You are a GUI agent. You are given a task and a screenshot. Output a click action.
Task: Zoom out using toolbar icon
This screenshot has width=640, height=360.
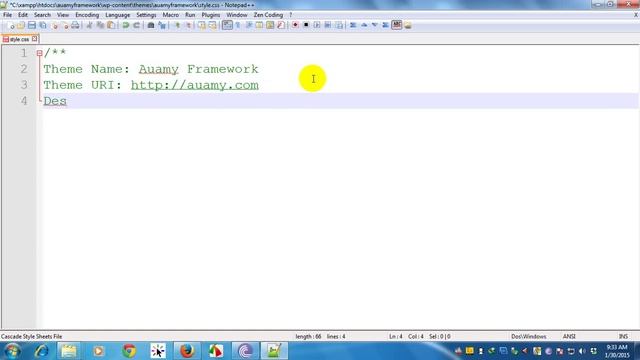click(x=188, y=25)
